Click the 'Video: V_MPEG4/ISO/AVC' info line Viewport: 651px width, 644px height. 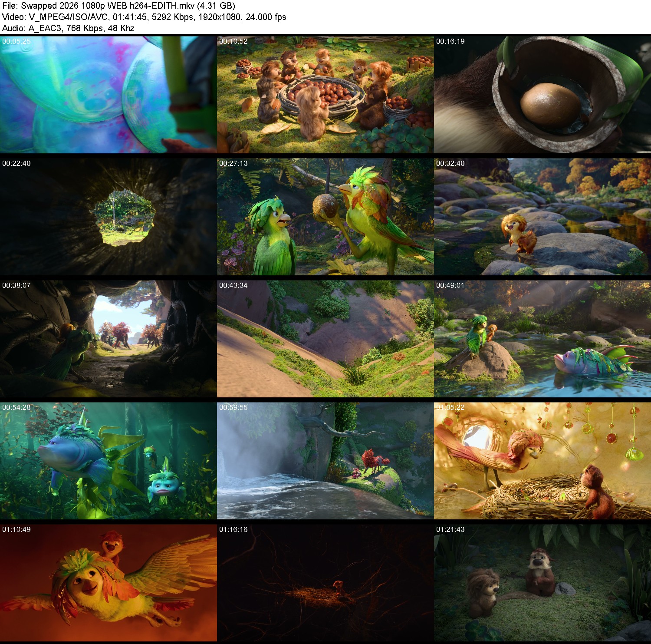[144, 17]
